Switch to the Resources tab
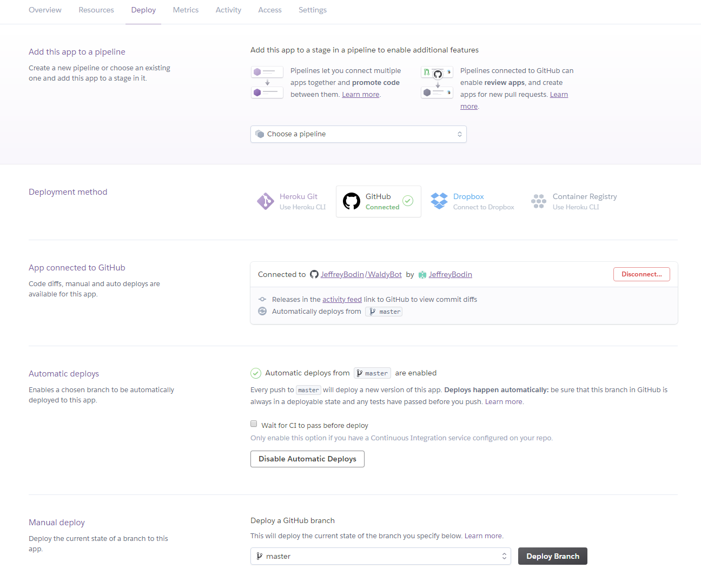This screenshot has width=701, height=588. pos(96,10)
